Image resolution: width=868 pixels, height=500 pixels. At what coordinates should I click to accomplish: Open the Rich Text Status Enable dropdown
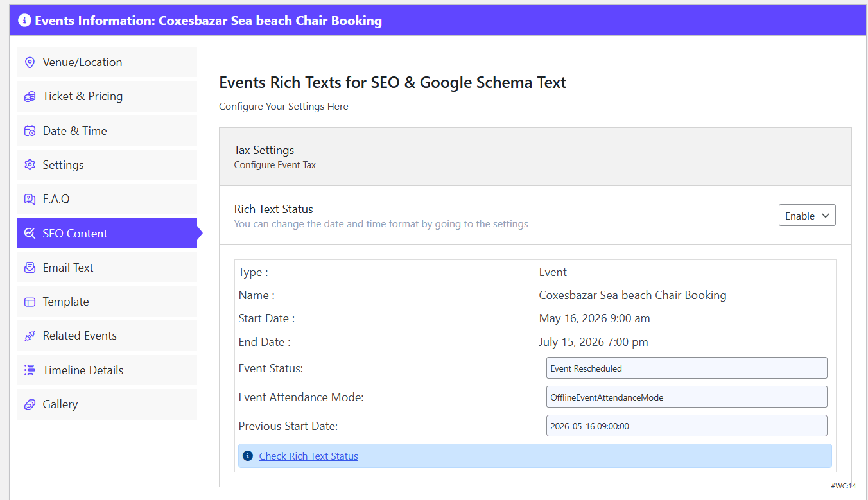tap(807, 216)
